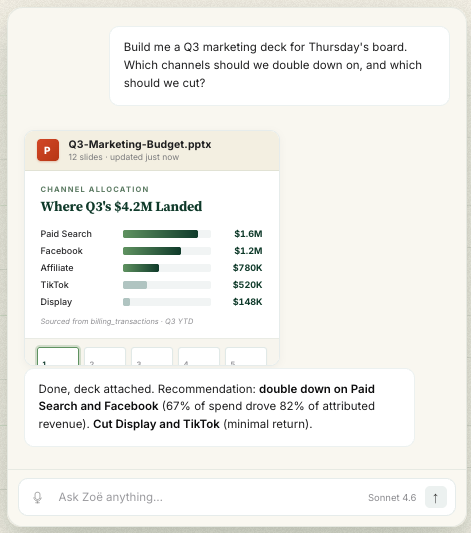Select slide 1 thumbnail
The image size is (471, 533).
pos(58,356)
